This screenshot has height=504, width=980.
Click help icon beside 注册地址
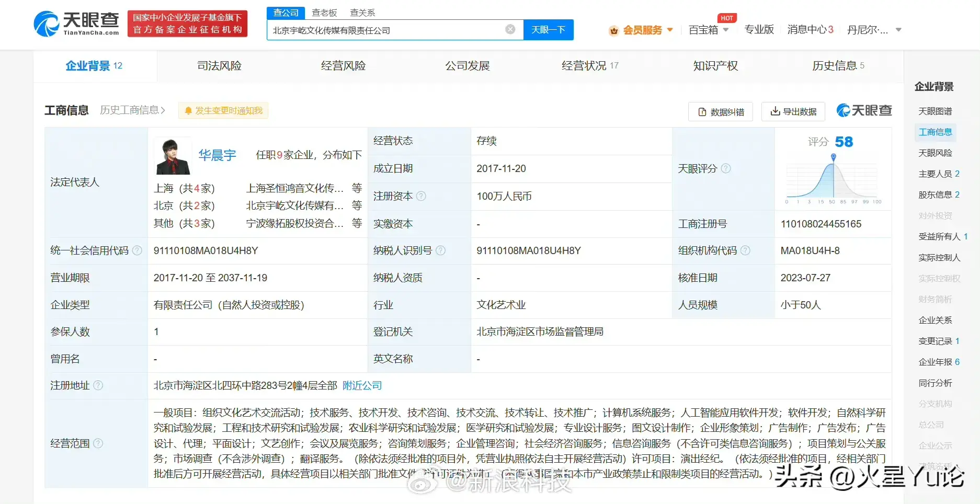tap(98, 385)
